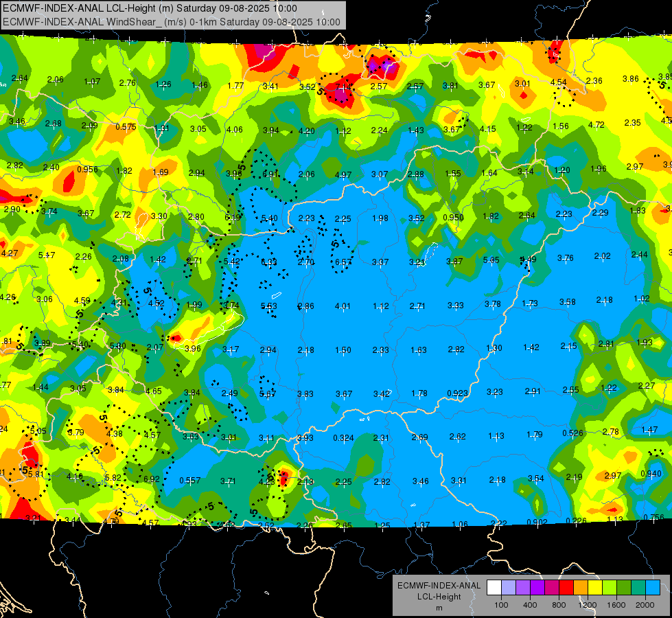This screenshot has height=618, width=672.
Task: Click the wind shear value 0.956
Action: point(87,170)
